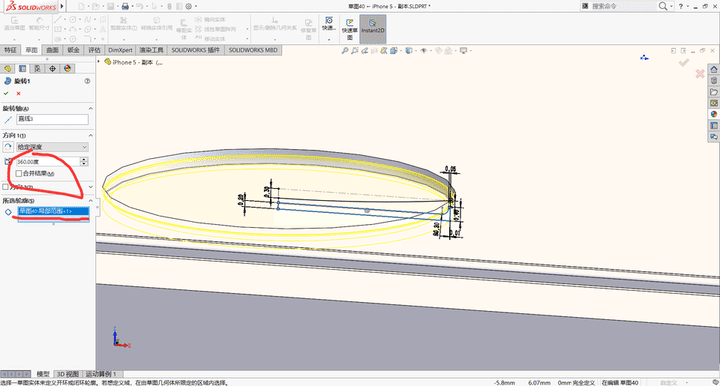Screen dimensions: 720x386
Task: Switch to the 草图 sketch tab
Action: pyautogui.click(x=31, y=50)
